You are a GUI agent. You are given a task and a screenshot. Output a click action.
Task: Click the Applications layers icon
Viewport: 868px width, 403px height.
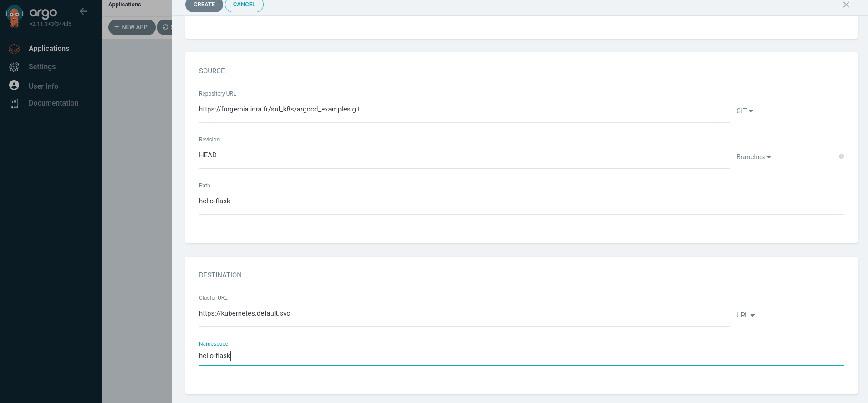(x=14, y=49)
